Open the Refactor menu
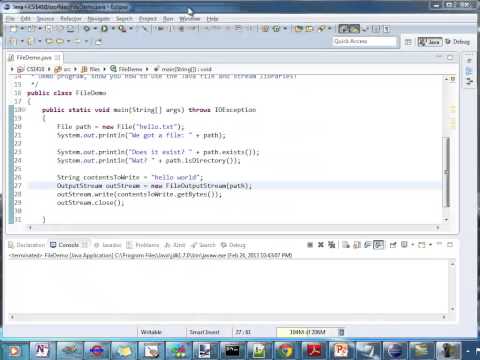Screen dimensions: 480x360 pyautogui.click(x=71, y=19)
